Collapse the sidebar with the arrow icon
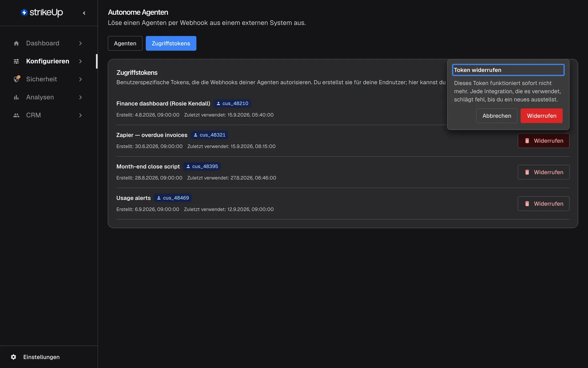Viewport: 588px width, 368px height. pyautogui.click(x=84, y=13)
